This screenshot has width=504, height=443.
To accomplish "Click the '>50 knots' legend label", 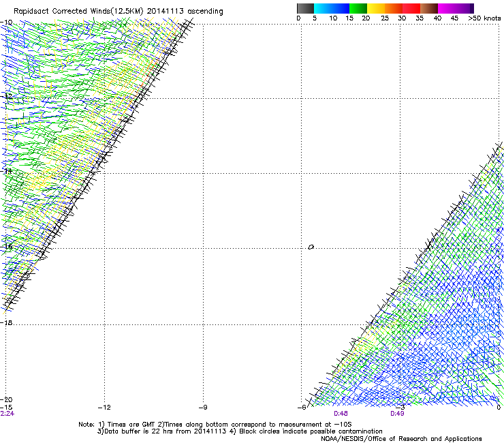I will coord(484,18).
